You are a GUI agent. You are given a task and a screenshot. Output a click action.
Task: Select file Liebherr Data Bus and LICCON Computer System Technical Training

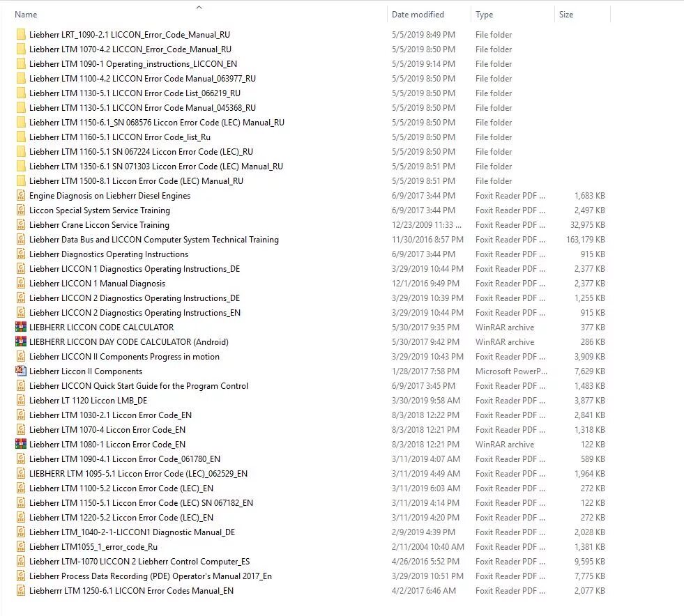(154, 239)
